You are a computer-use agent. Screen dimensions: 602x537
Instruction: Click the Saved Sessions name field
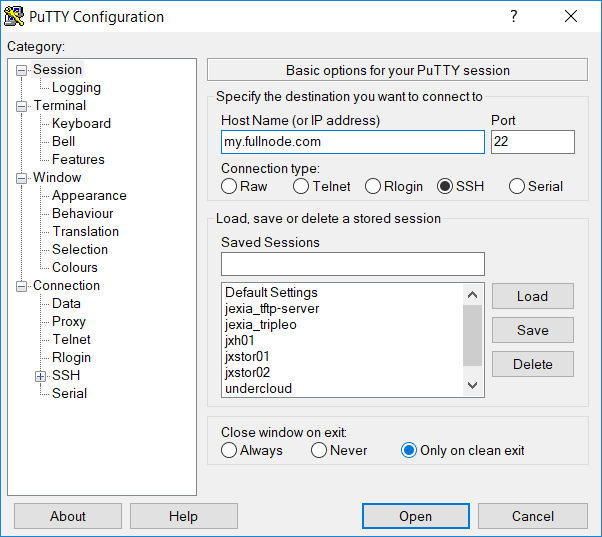[x=353, y=264]
